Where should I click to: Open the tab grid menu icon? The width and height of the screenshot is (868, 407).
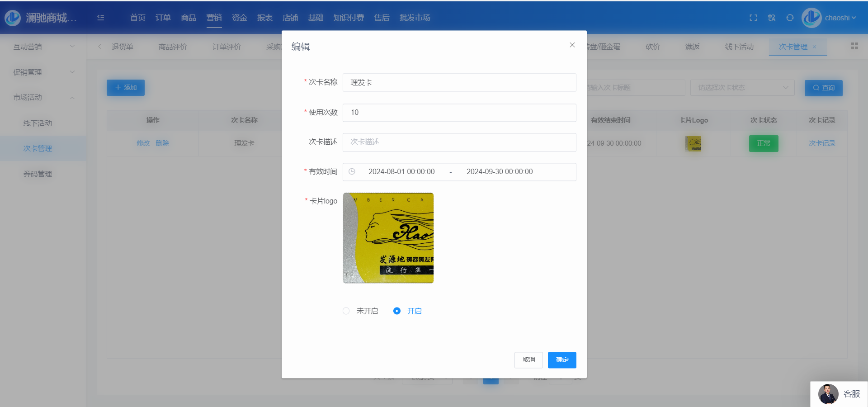tap(854, 46)
